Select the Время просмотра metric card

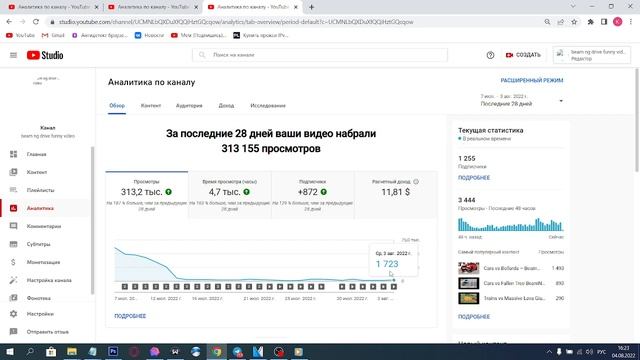coord(230,195)
